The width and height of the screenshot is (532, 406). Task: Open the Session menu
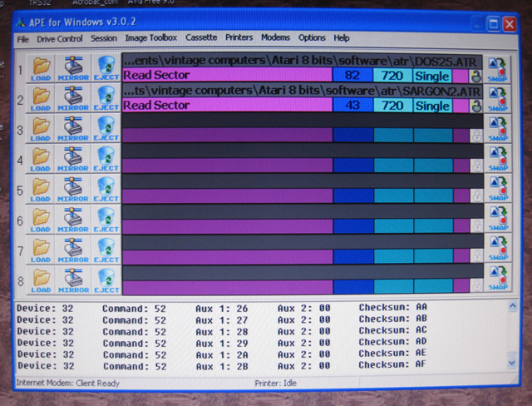pos(103,38)
